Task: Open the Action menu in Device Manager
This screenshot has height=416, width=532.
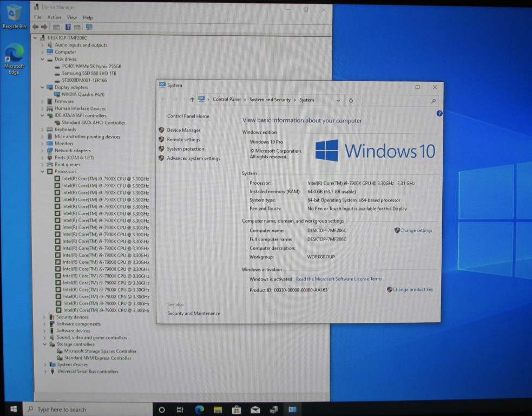Action: (54, 17)
